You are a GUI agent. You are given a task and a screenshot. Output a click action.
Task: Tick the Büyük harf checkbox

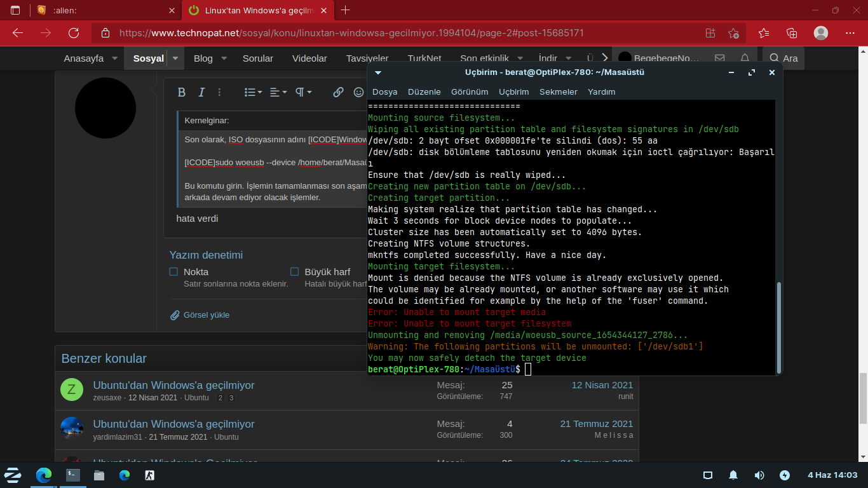(x=294, y=272)
